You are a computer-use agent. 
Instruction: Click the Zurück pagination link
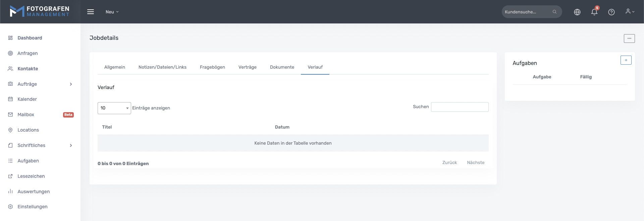coord(449,163)
